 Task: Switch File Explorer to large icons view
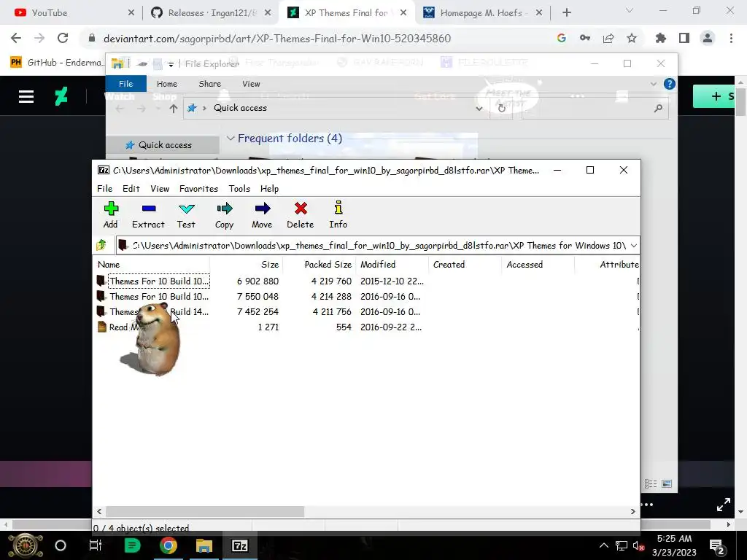(667, 484)
